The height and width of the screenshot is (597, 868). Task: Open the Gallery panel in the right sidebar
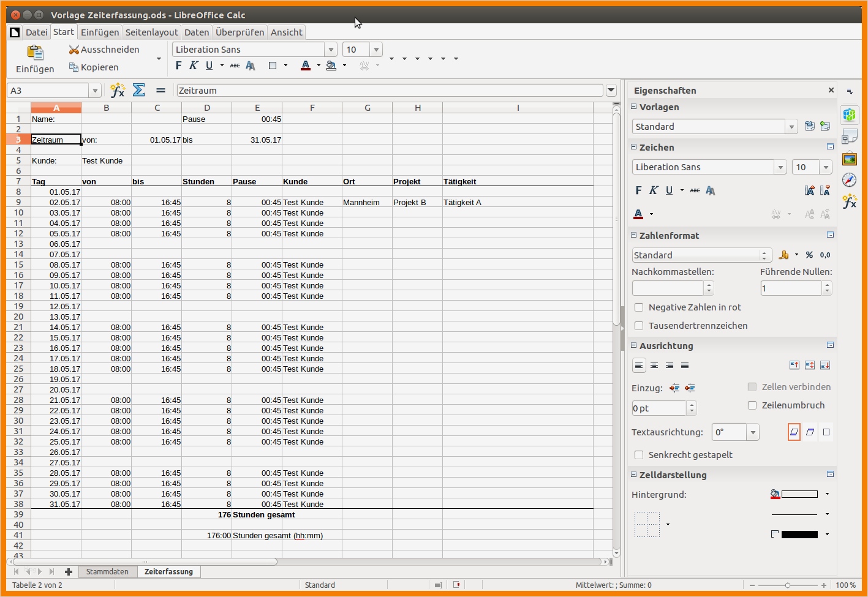tap(850, 158)
